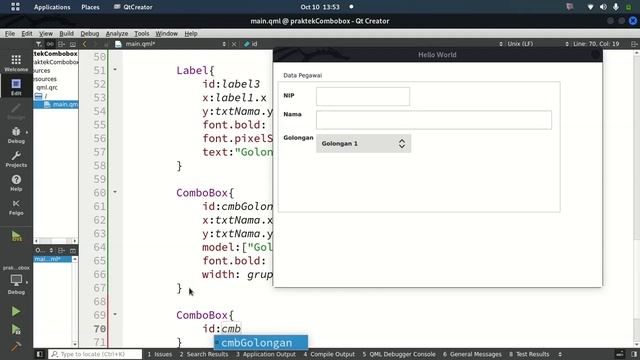This screenshot has width=640, height=360.
Task: Open the Debug menu
Action: coord(89,33)
